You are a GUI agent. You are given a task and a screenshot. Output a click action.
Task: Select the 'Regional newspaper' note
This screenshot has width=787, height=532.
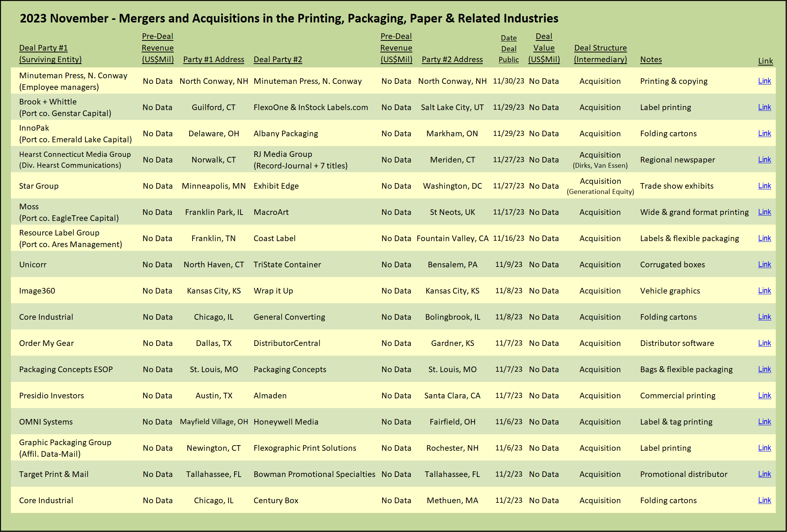click(677, 160)
